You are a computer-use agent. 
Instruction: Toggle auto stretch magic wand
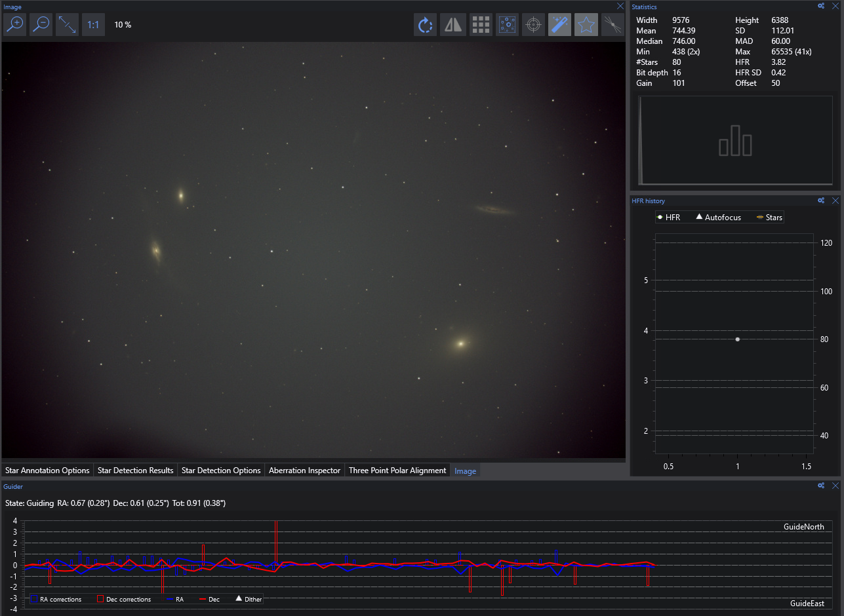click(x=559, y=25)
